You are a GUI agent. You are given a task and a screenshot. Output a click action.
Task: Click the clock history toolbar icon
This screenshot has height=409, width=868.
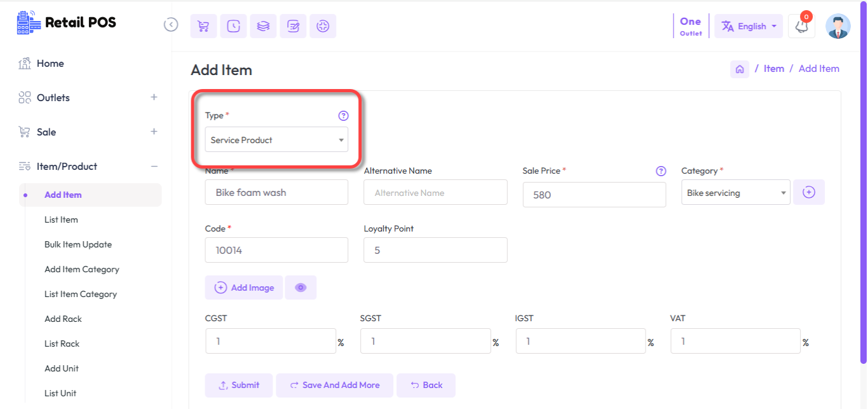pyautogui.click(x=233, y=26)
